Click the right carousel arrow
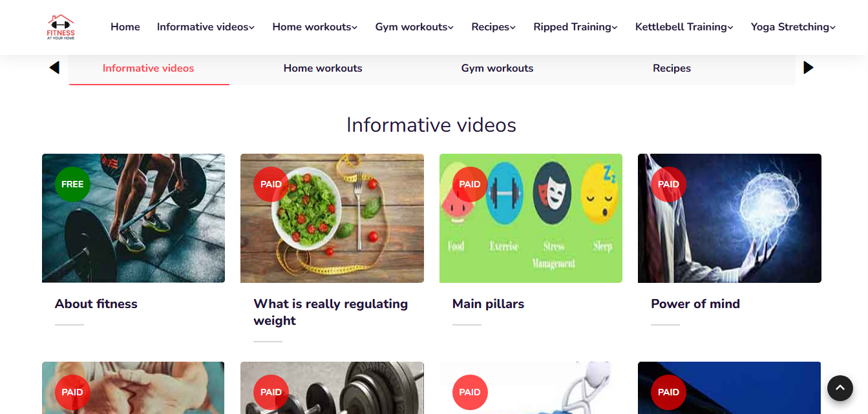This screenshot has width=868, height=414. point(809,68)
